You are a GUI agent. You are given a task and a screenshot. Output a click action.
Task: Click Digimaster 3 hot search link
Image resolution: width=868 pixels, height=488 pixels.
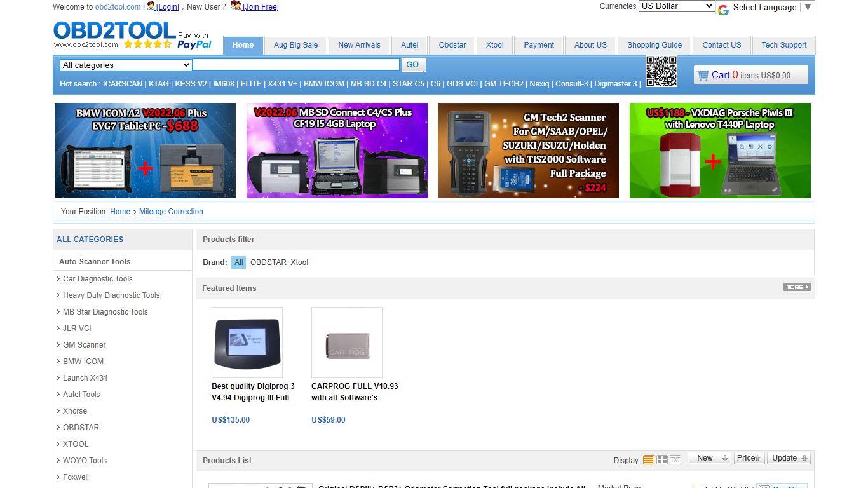coord(615,84)
